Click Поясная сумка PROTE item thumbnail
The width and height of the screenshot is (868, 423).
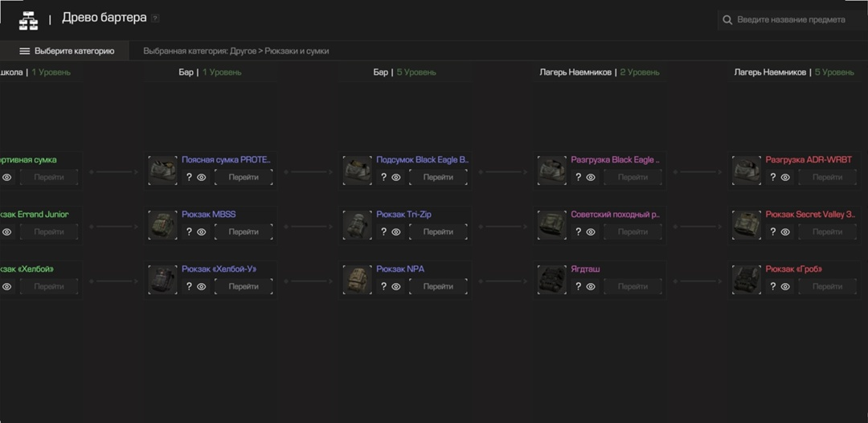click(x=162, y=170)
